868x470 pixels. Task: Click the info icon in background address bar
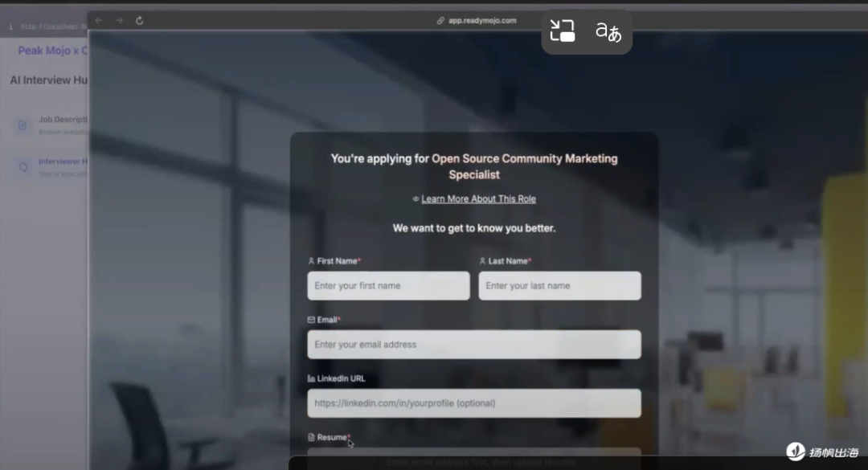click(x=10, y=27)
